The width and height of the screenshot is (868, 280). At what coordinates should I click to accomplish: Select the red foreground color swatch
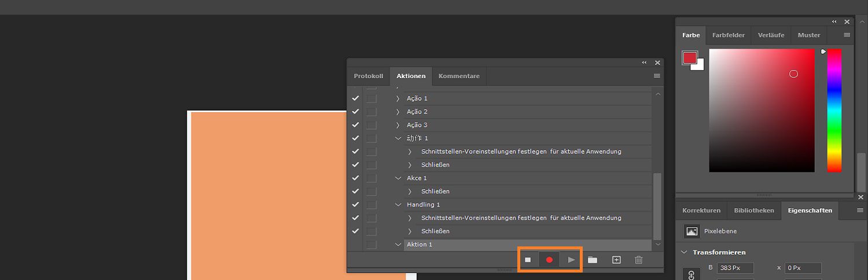(x=689, y=58)
